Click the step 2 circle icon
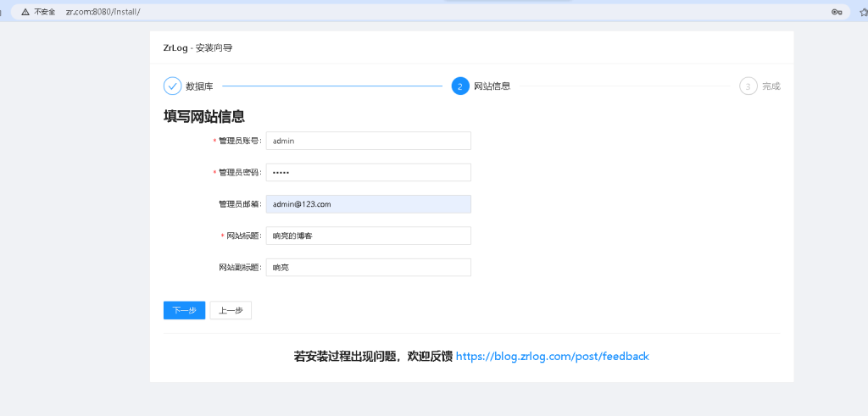 coord(460,86)
